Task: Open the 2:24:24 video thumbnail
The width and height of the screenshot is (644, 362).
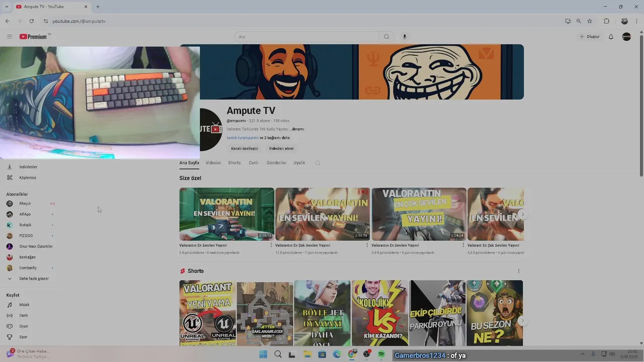Action: 419,214
